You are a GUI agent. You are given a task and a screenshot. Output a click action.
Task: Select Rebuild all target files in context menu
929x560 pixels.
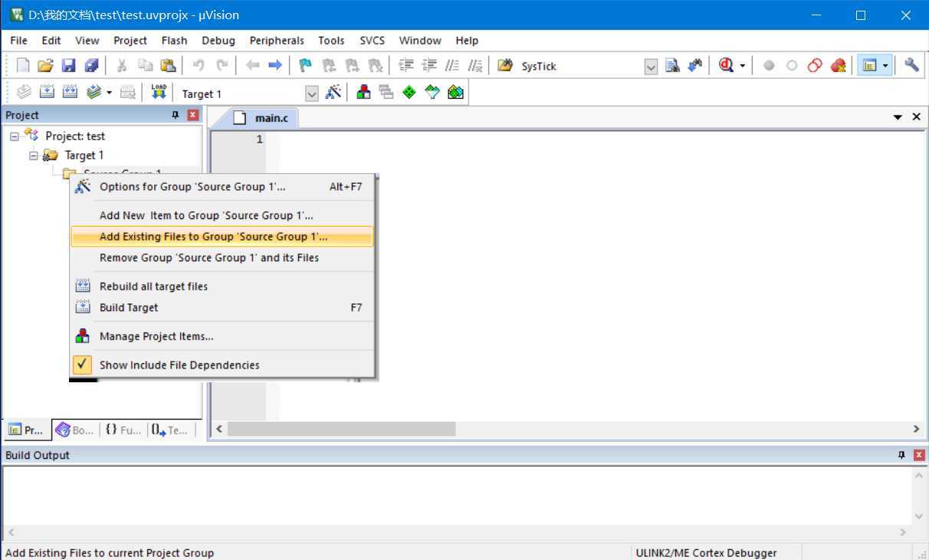coord(222,287)
